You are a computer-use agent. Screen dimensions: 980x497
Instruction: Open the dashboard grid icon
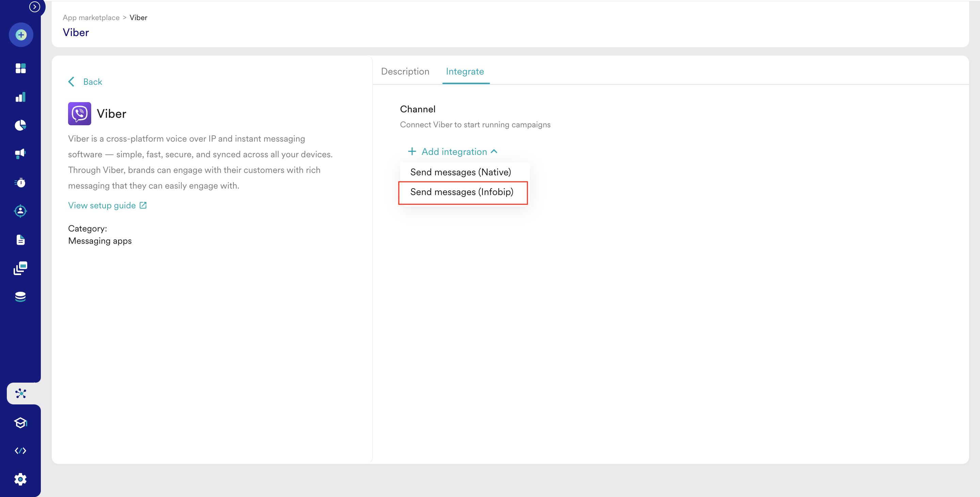[20, 68]
